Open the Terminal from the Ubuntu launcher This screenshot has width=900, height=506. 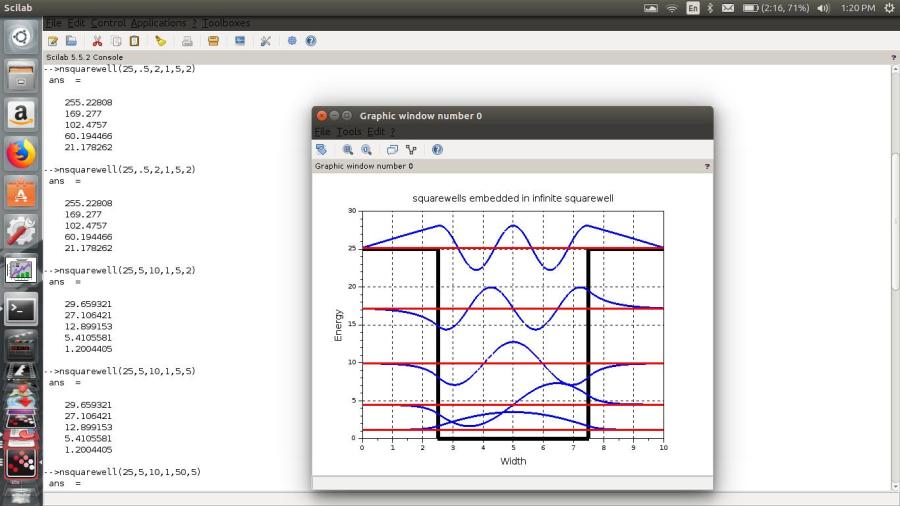[21, 308]
